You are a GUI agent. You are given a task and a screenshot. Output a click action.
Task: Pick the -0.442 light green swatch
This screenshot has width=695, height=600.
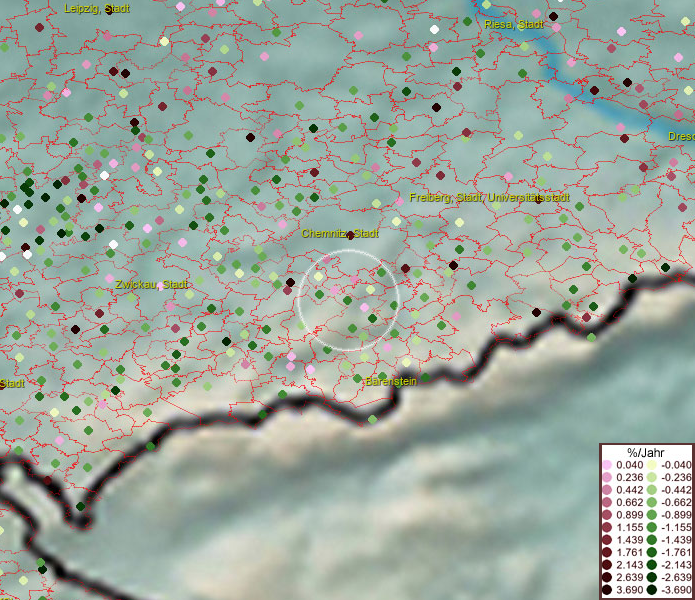(652, 490)
